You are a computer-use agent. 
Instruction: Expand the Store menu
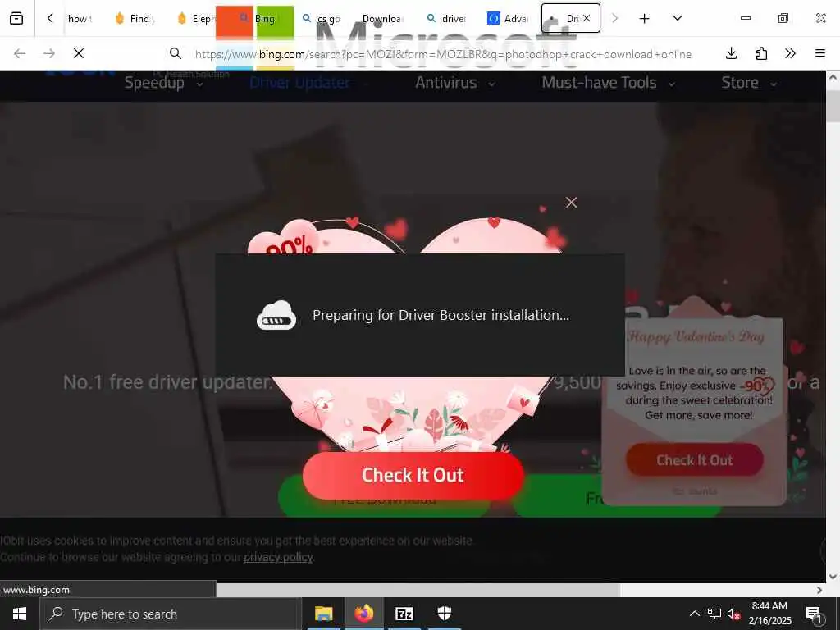(x=748, y=83)
